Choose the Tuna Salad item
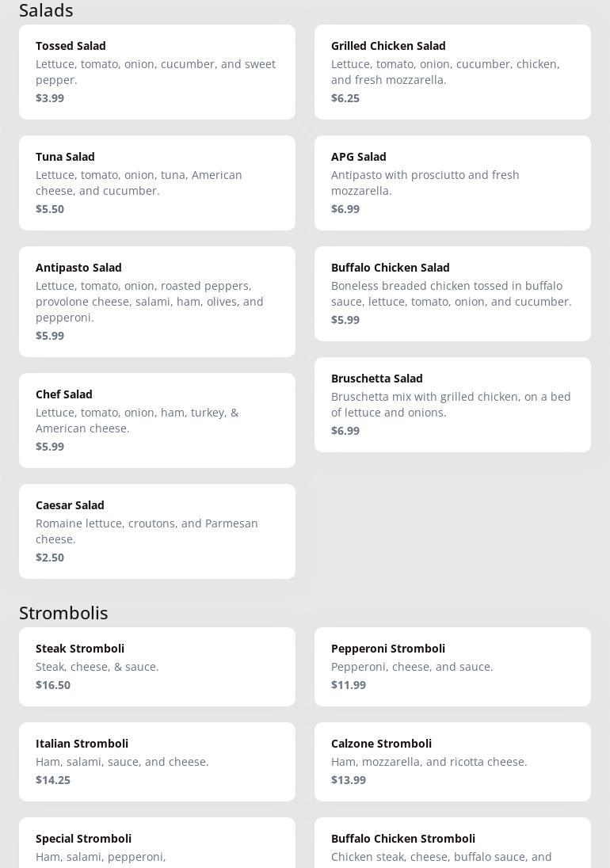 (x=157, y=183)
